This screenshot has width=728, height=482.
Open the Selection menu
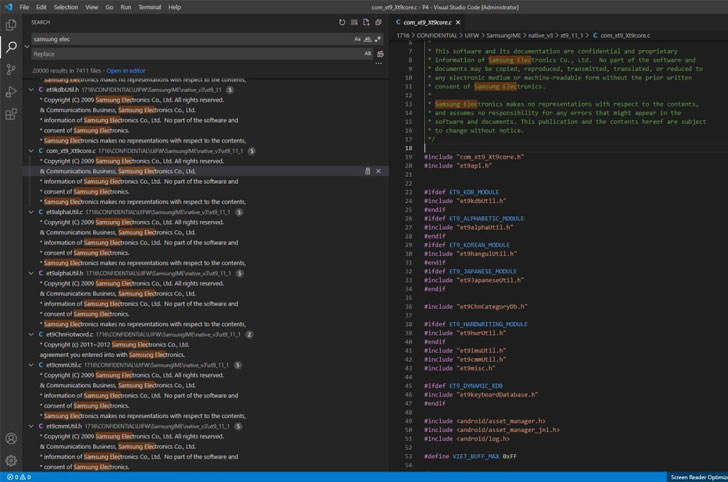66,6
